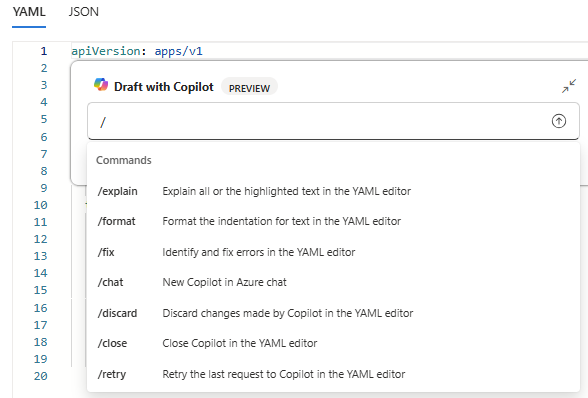Choose the /chat command
588x398 pixels.
[333, 282]
